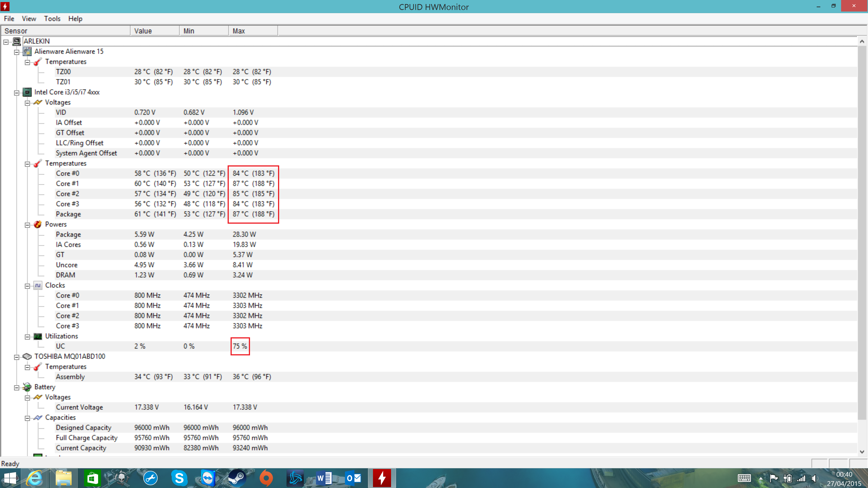This screenshot has height=488, width=868.
Task: Open the Alienware alien head taskbar icon
Action: [121, 478]
